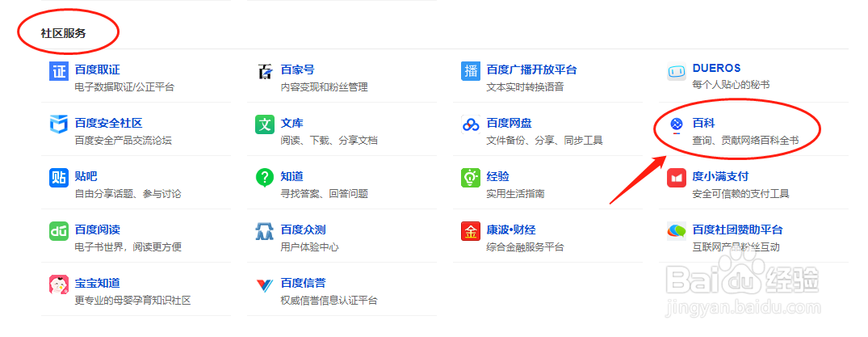Click the text 电子数据取证/公正平台
868x337 pixels.
pyautogui.click(x=124, y=87)
